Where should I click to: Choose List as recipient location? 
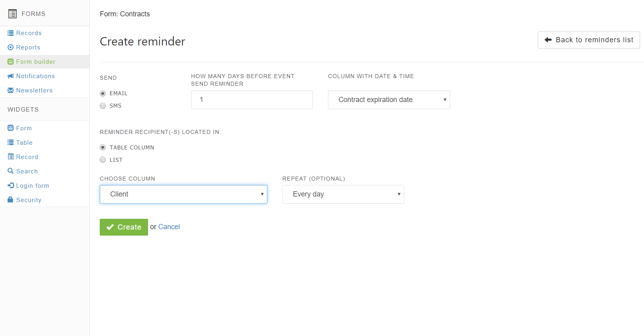click(103, 160)
